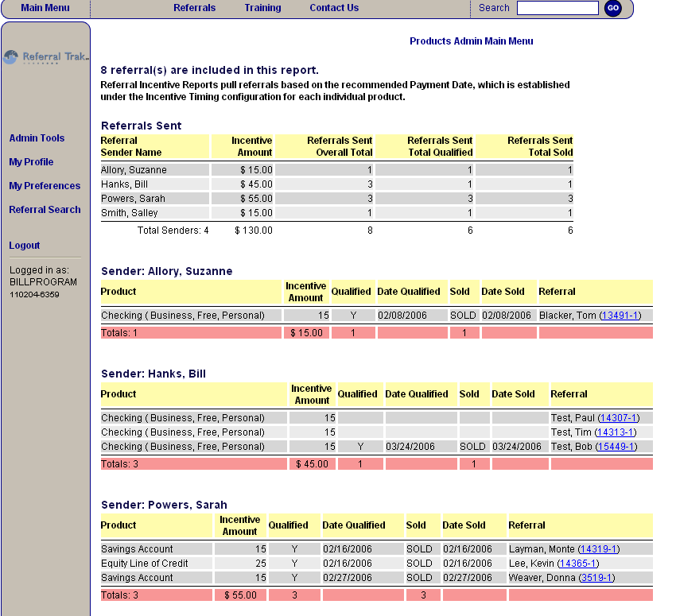This screenshot has width=676, height=616.
Task: Open the Training menu
Action: [262, 8]
